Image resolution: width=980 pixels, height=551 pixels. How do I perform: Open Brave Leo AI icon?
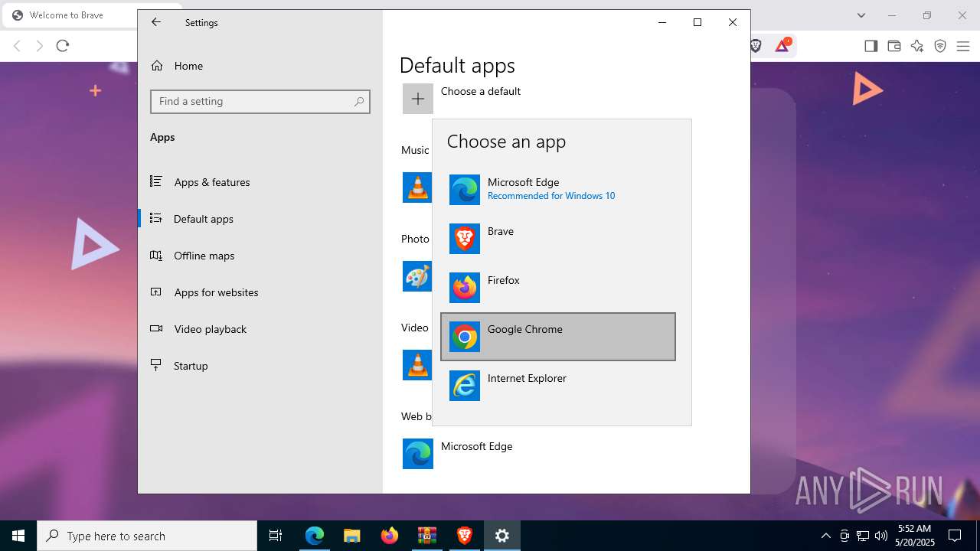click(917, 46)
